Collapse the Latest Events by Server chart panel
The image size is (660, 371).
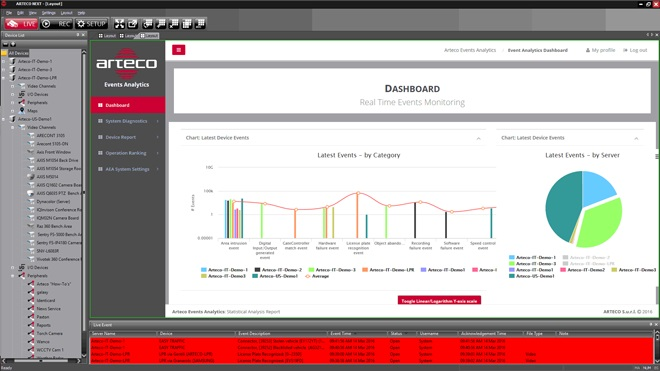(x=636, y=138)
